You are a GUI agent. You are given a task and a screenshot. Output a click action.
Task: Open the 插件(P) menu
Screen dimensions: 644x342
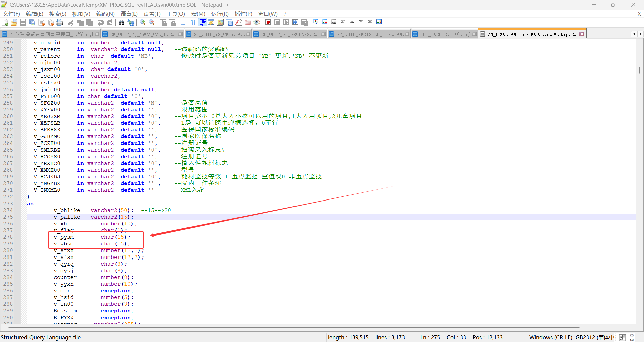243,14
